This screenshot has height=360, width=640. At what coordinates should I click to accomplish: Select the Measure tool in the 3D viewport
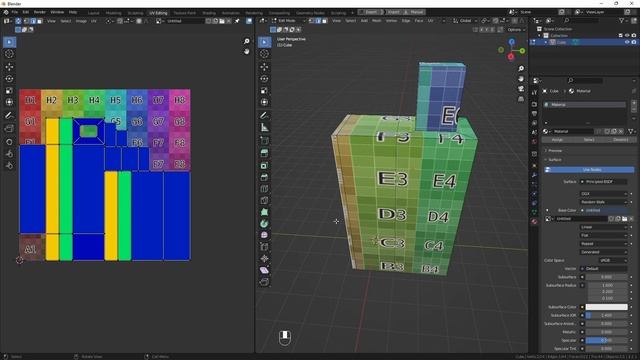(264, 128)
